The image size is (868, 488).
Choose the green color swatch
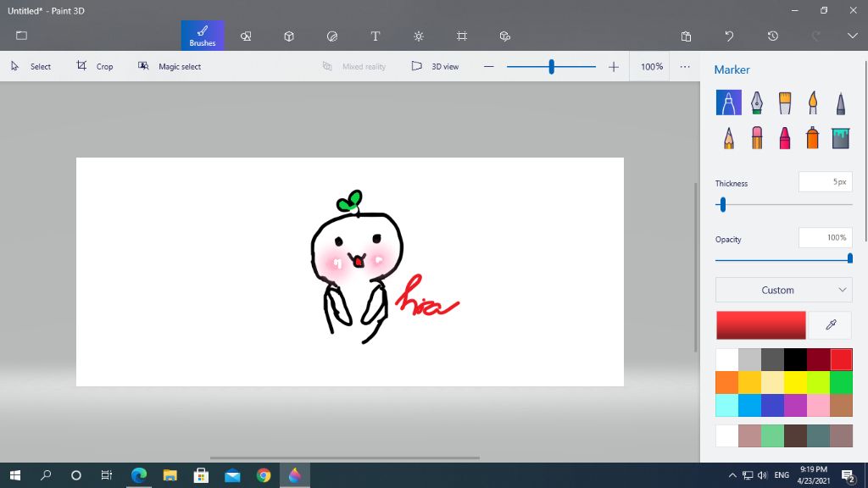click(x=842, y=382)
